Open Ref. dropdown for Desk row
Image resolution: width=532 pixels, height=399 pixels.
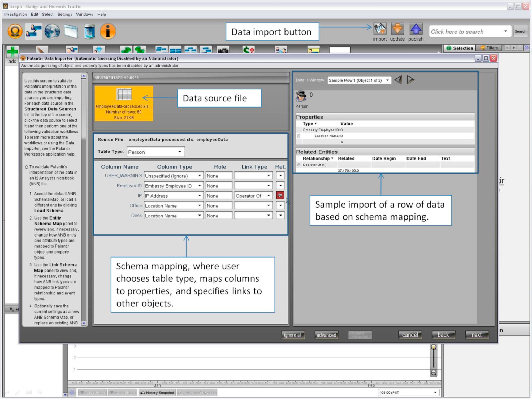(280, 215)
